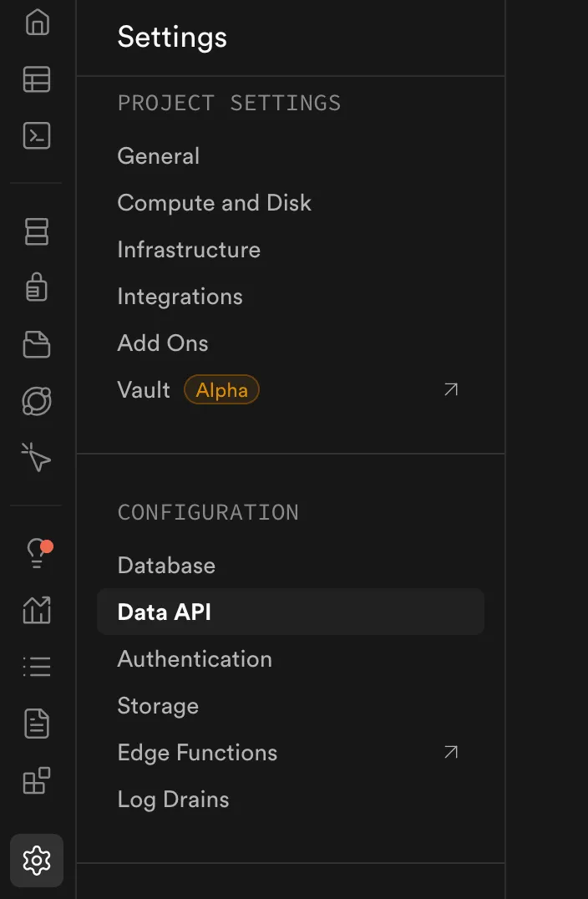This screenshot has width=588, height=899.
Task: Select the Realtime cursor icon
Action: click(36, 458)
